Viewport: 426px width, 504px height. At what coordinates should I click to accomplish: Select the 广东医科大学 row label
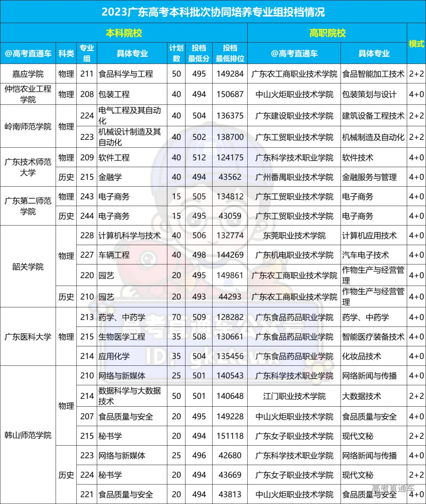tap(28, 337)
